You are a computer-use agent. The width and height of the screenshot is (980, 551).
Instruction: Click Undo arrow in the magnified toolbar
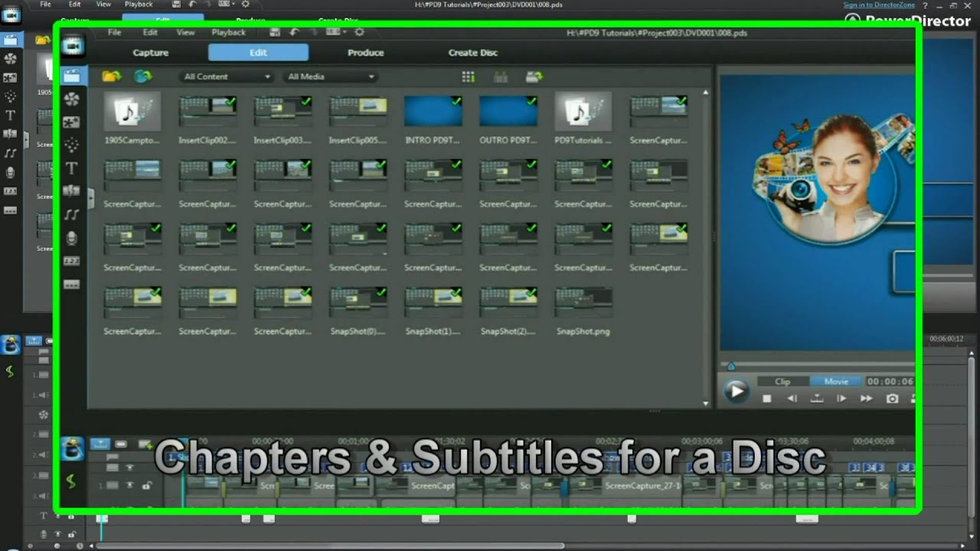294,32
